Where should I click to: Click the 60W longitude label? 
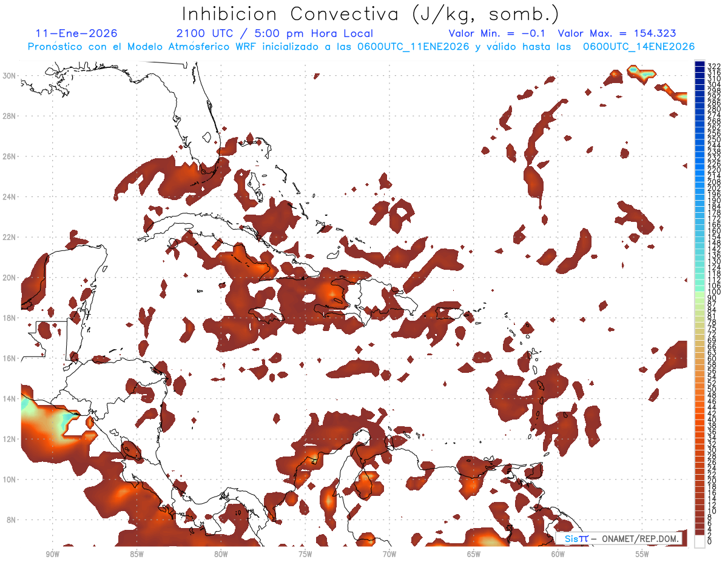[x=558, y=554]
